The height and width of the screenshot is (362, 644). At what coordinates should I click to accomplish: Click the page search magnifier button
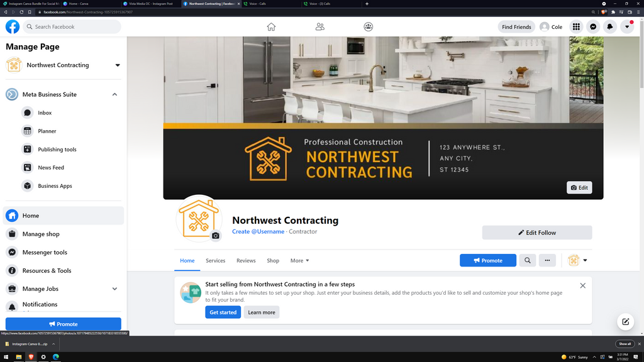point(528,260)
